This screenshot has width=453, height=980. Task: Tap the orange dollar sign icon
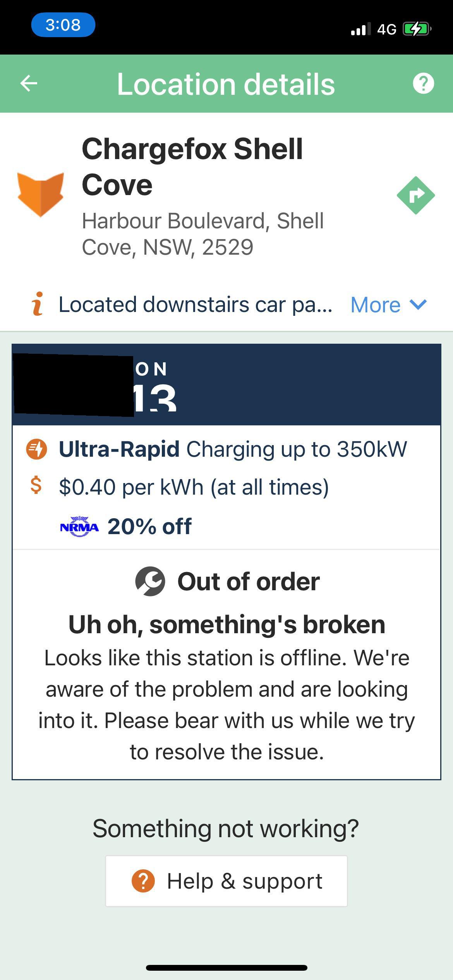pyautogui.click(x=36, y=485)
